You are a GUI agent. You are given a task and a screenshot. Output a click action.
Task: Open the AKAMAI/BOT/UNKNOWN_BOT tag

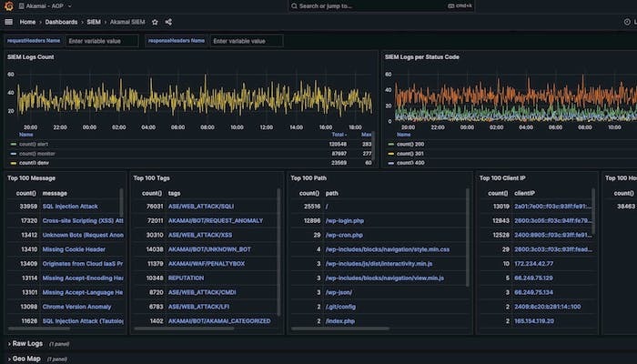pos(209,249)
